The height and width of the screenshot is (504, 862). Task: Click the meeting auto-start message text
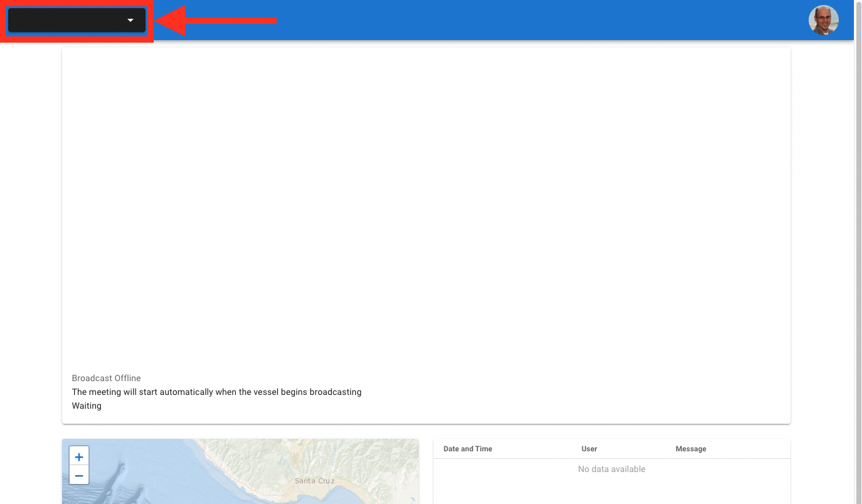click(216, 392)
